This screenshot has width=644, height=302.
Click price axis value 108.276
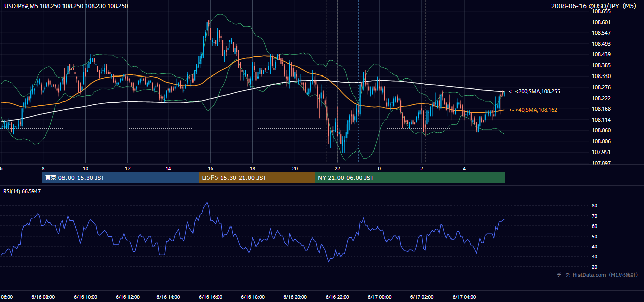(x=601, y=88)
